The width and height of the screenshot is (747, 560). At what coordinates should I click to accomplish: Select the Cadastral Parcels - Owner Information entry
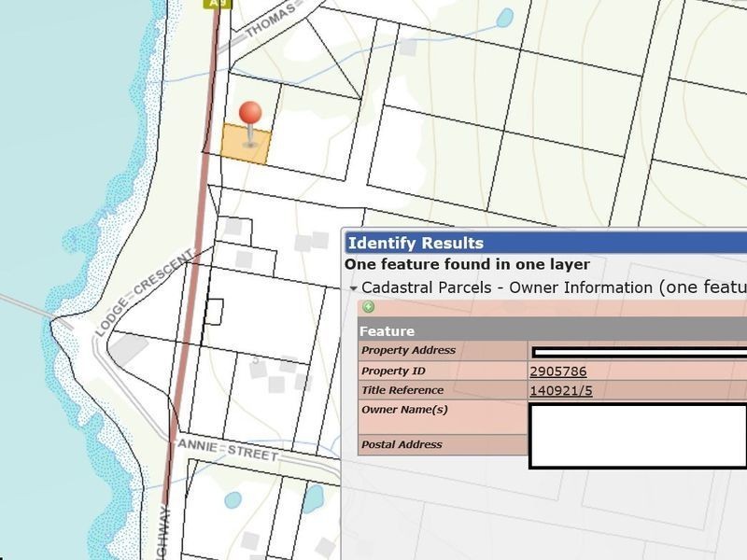tap(554, 287)
